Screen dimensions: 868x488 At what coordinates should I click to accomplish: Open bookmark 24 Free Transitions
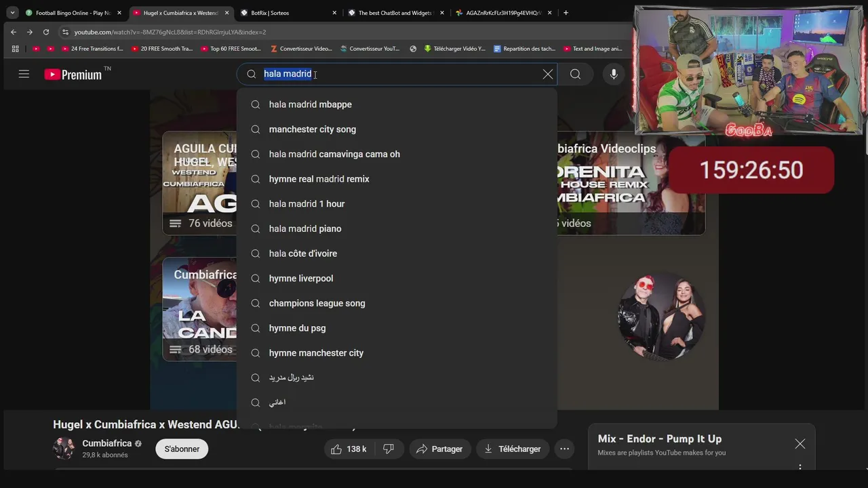[92, 49]
